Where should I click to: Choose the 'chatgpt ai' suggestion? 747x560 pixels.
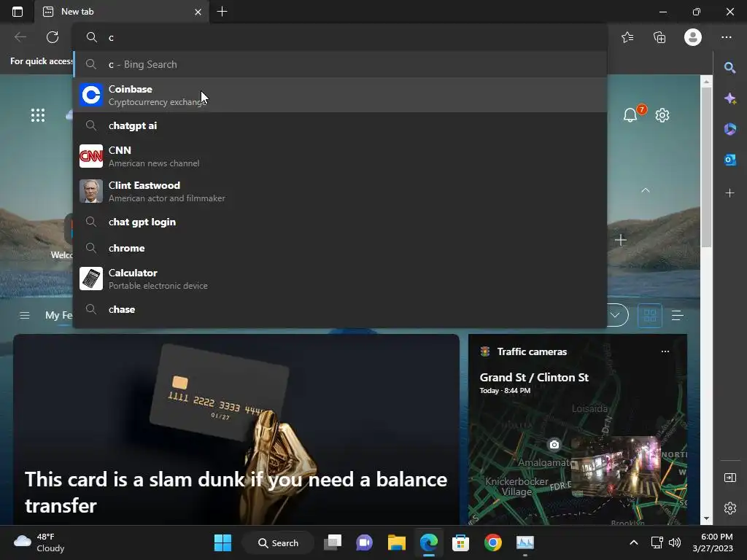340,125
